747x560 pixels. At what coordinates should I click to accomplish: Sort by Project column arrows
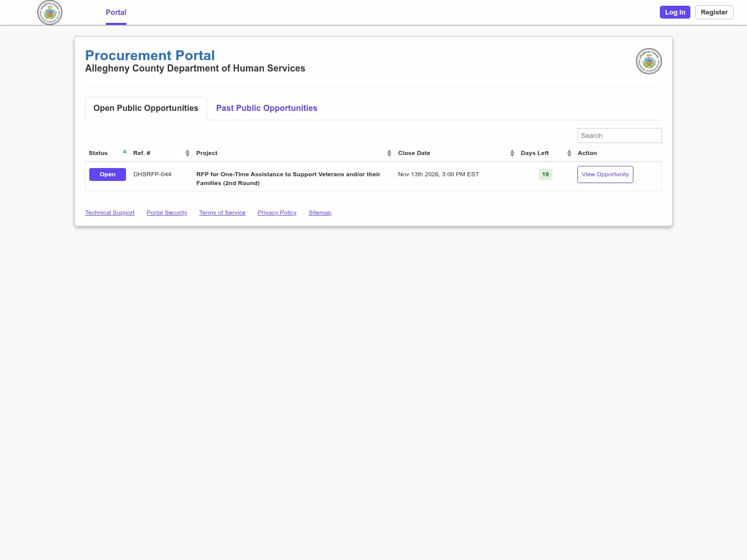(x=389, y=153)
